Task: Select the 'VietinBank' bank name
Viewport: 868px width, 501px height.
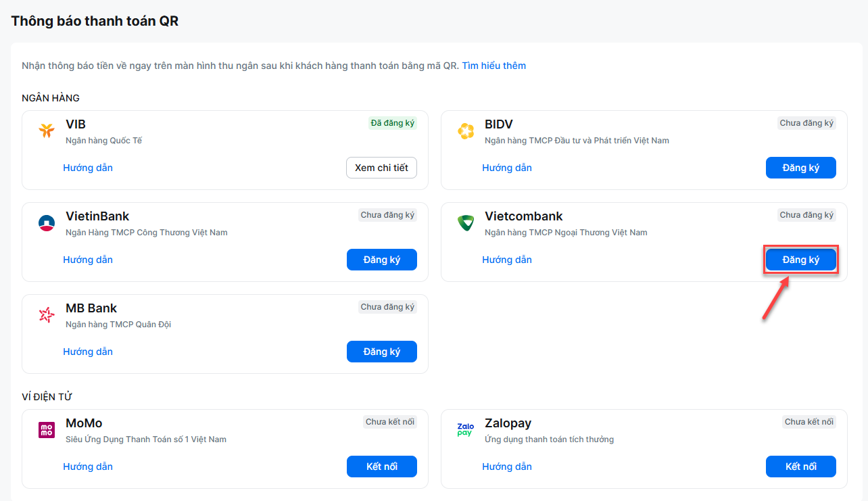Action: tap(97, 216)
